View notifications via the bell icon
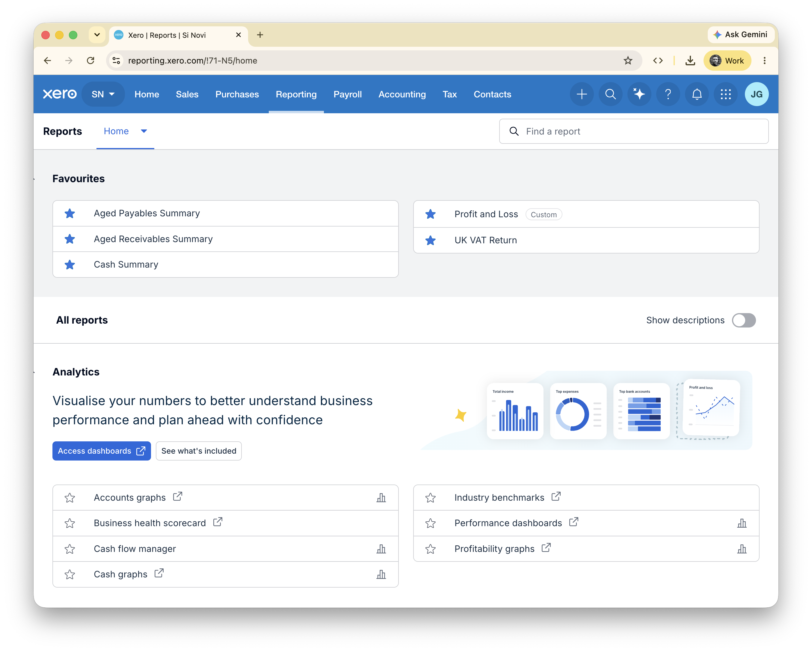 tap(697, 94)
